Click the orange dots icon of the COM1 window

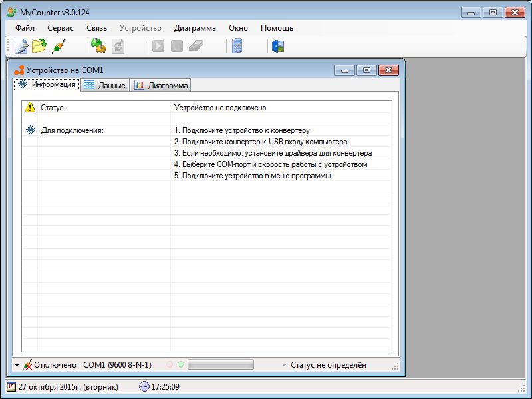pyautogui.click(x=19, y=70)
